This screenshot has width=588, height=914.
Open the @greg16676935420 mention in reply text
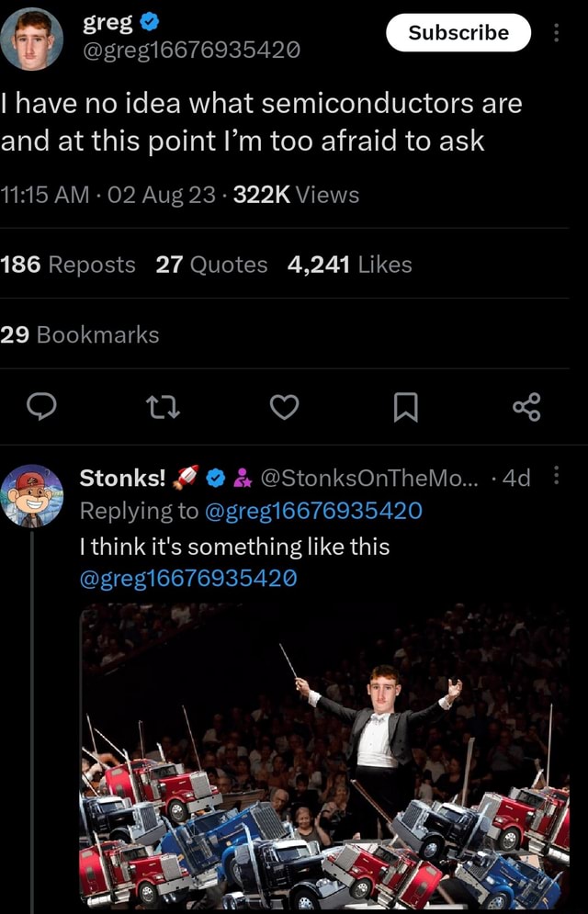tap(188, 578)
